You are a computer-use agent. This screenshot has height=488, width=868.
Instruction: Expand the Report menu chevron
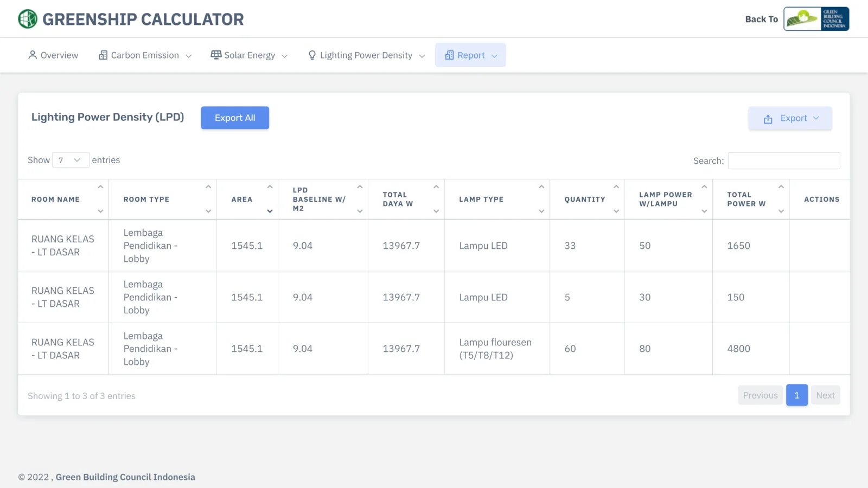click(494, 56)
